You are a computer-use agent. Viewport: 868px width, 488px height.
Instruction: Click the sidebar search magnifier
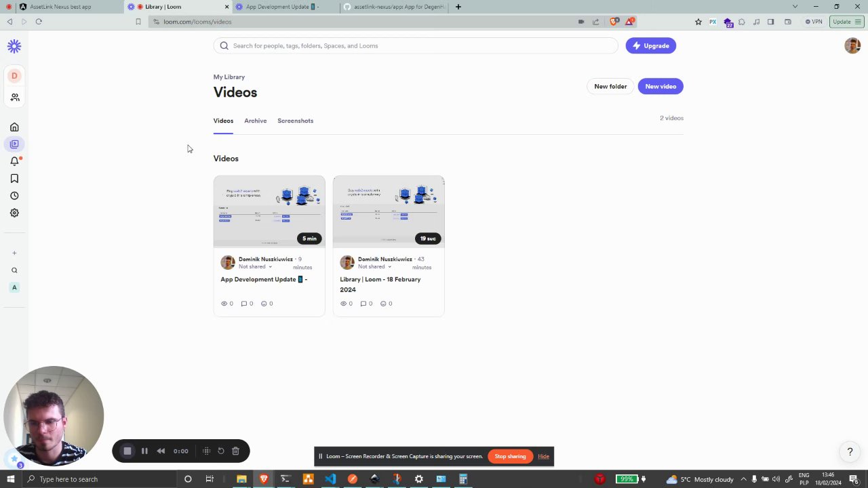click(x=14, y=270)
